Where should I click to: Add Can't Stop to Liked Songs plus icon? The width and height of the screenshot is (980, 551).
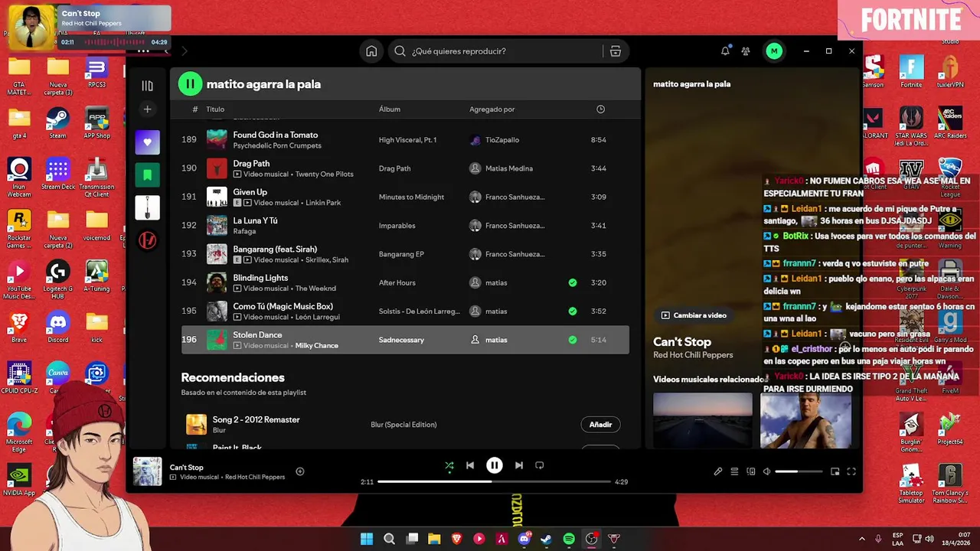click(300, 471)
